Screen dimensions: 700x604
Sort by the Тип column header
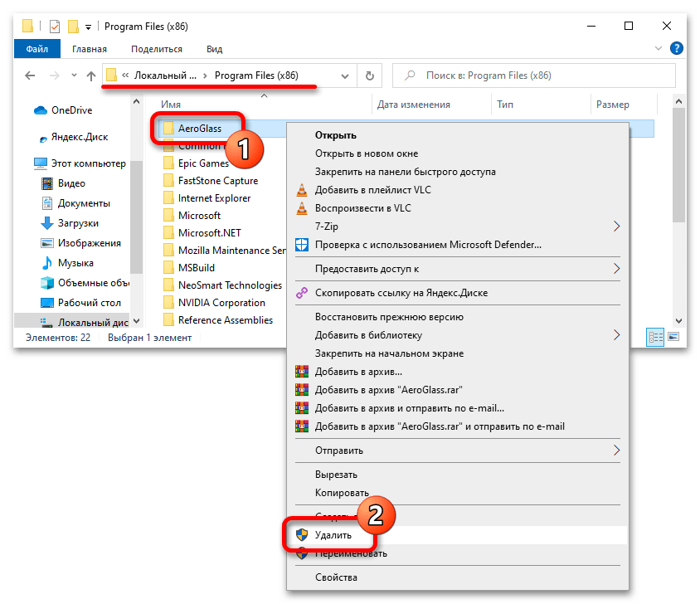[x=505, y=105]
